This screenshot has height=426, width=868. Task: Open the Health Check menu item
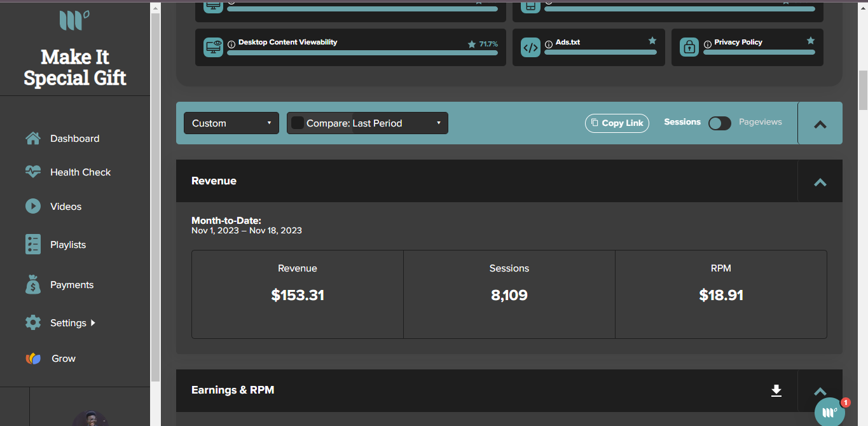(x=81, y=172)
